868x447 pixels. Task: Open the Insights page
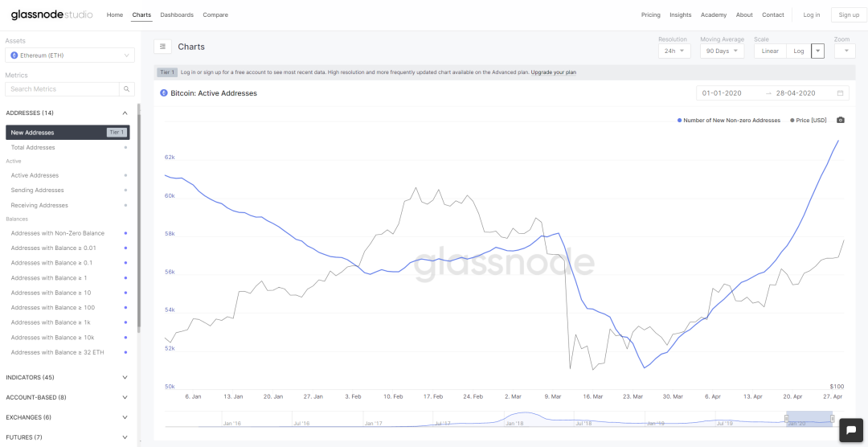[x=681, y=15]
